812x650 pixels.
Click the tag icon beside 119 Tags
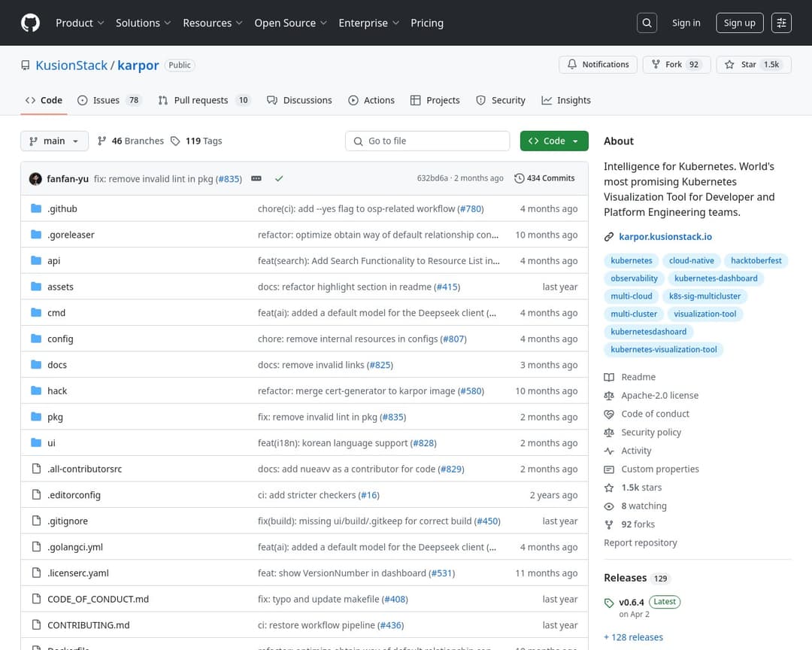tap(175, 141)
